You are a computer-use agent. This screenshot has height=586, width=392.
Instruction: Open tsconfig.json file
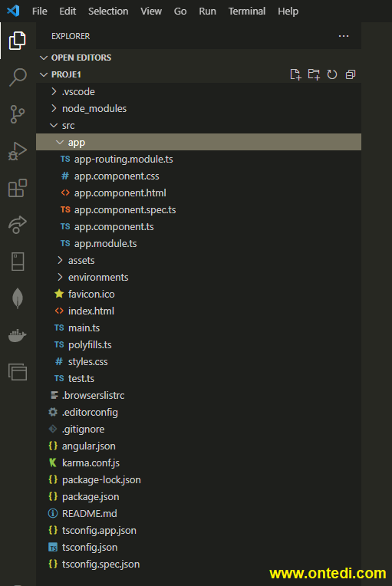(x=199, y=547)
